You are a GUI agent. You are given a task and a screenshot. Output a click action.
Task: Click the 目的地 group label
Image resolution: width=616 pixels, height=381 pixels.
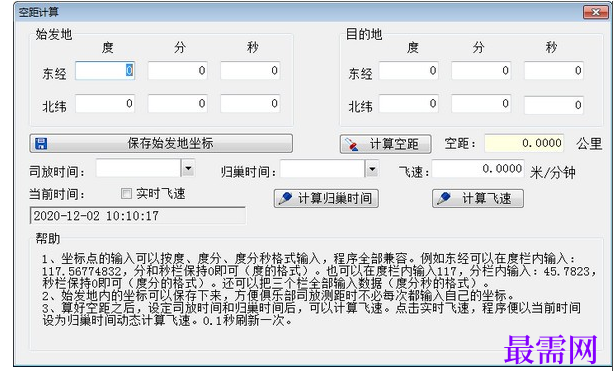point(364,35)
